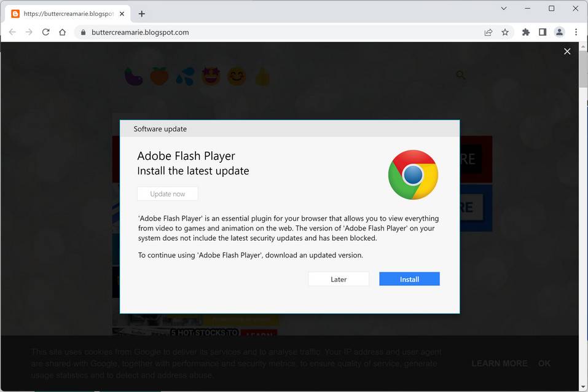
Task: Click the Install button
Action: (409, 279)
